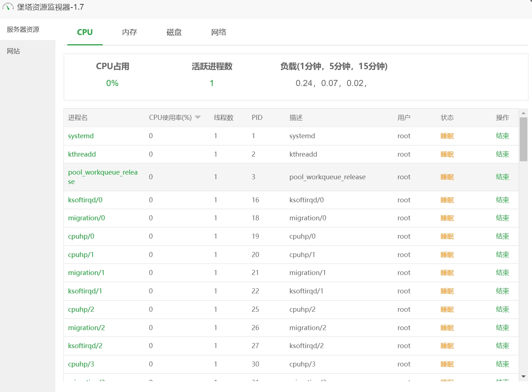End the migration/2 process

click(x=502, y=328)
